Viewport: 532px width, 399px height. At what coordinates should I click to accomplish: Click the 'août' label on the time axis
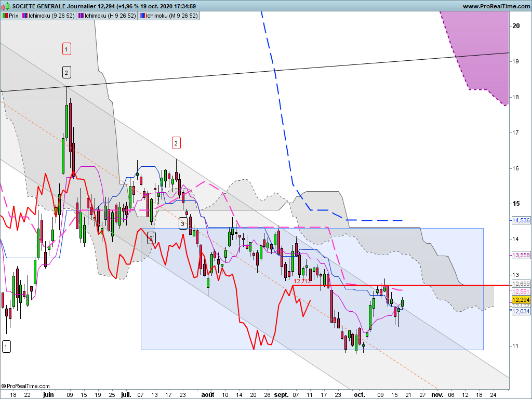[x=208, y=395]
